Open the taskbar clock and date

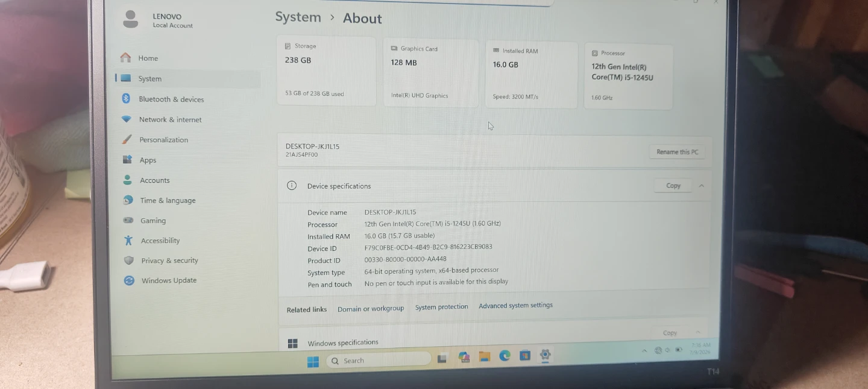pyautogui.click(x=701, y=349)
